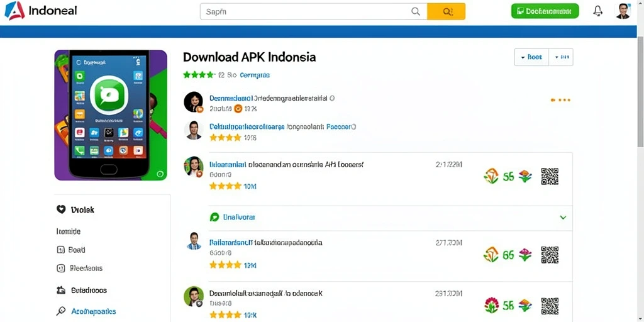The height and width of the screenshot is (322, 644).
Task: Click stacked flower icon in bottom row
Action: point(525,306)
